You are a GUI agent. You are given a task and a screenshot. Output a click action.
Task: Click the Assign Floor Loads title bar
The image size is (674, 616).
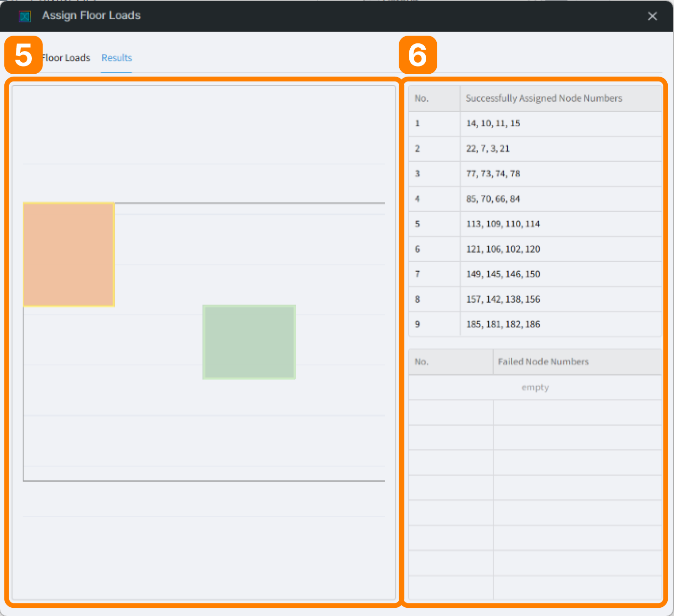(x=91, y=15)
